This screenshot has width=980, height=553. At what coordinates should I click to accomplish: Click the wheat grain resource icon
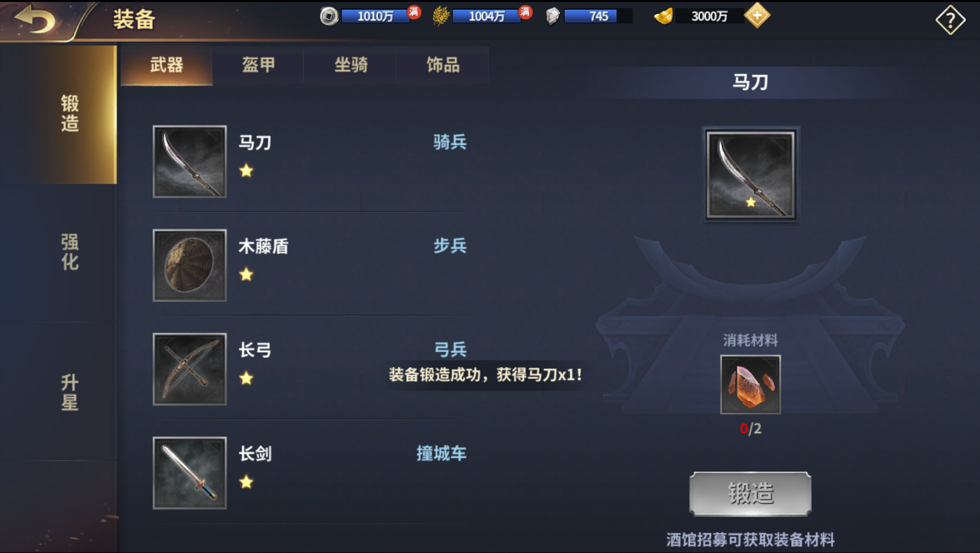coord(440,16)
